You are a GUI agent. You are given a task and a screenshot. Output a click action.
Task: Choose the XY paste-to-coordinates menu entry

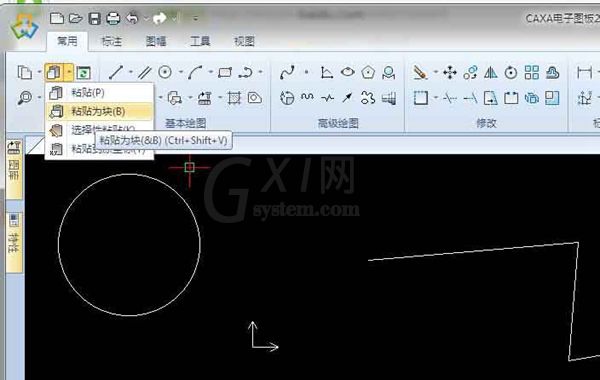click(x=99, y=148)
